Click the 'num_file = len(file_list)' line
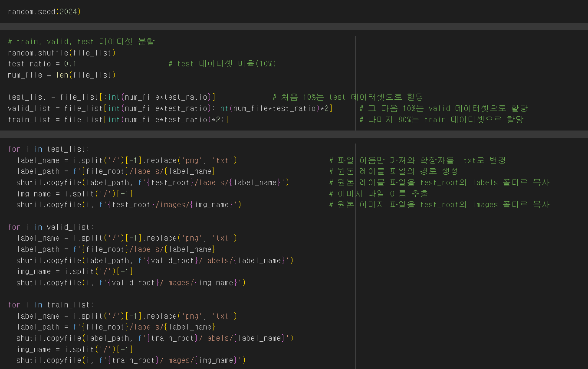The width and height of the screenshot is (588, 369). pos(62,75)
